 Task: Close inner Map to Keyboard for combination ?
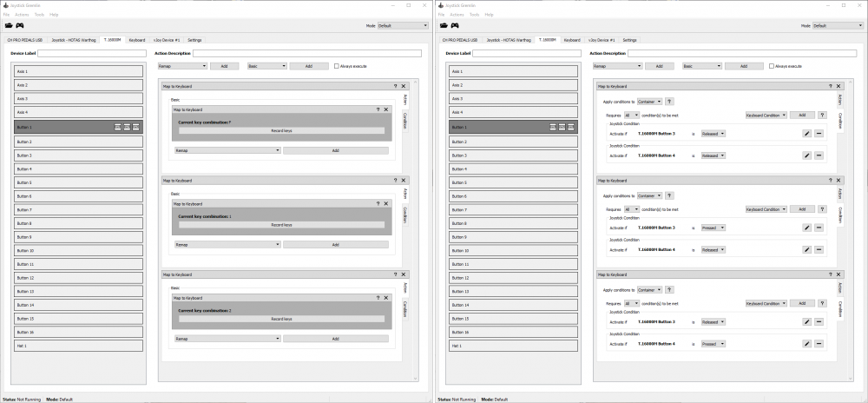(386, 109)
